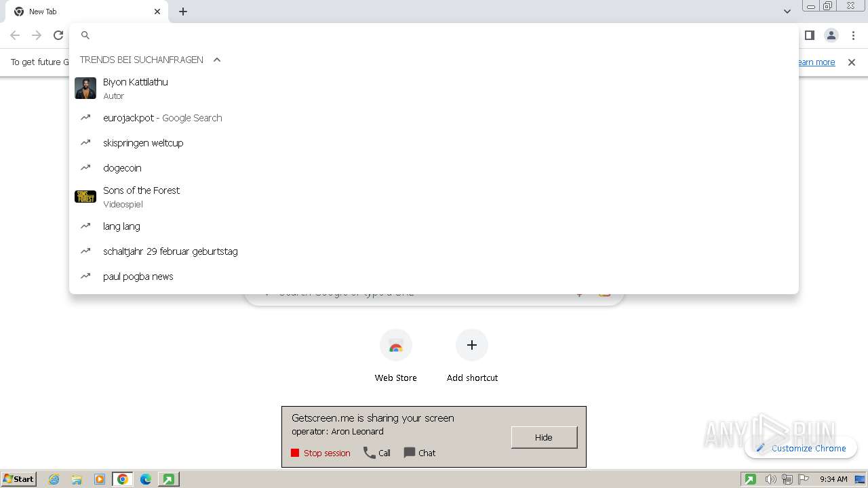Click the Sons of the Forest game thumbnail
The height and width of the screenshot is (488, 868).
85,197
